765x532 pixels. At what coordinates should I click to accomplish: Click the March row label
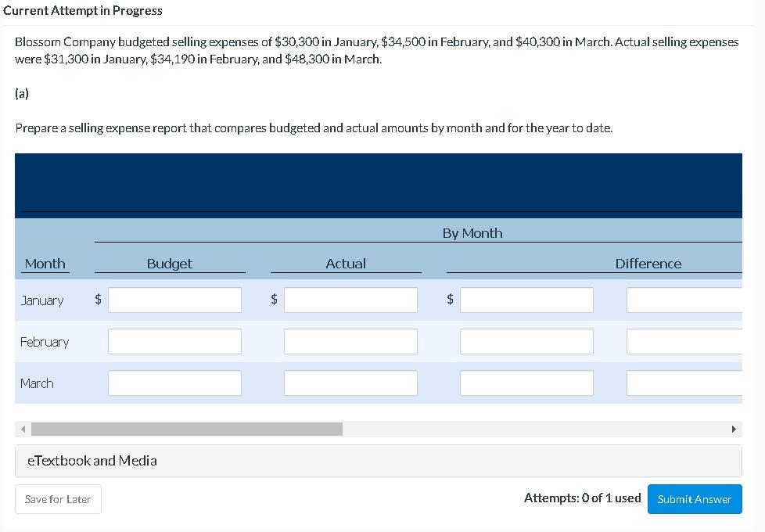[x=37, y=383]
